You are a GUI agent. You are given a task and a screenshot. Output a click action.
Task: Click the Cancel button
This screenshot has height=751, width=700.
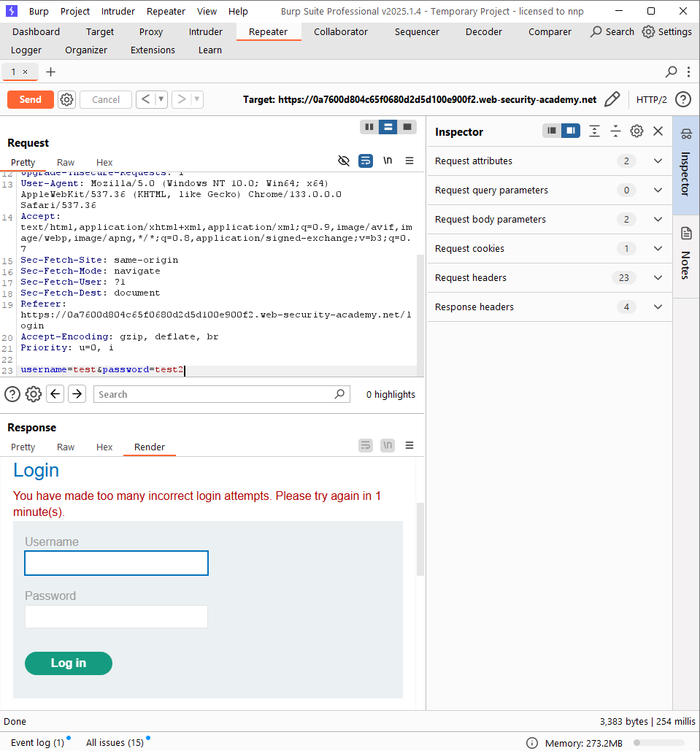(105, 99)
